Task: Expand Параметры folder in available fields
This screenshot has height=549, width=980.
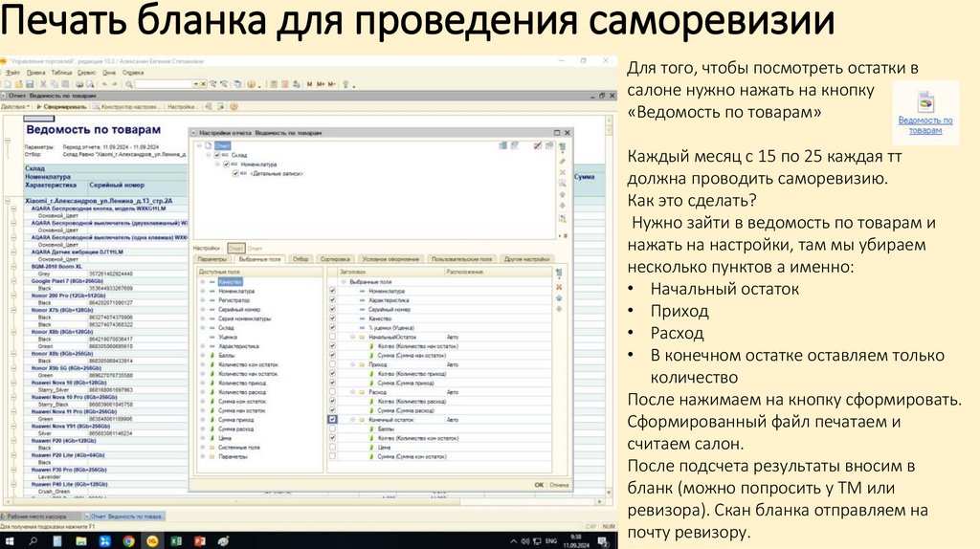Action: click(203, 456)
